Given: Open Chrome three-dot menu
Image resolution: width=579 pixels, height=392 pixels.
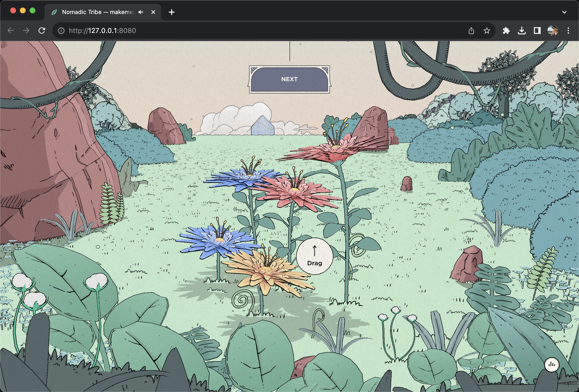Looking at the screenshot, I should pos(568,31).
